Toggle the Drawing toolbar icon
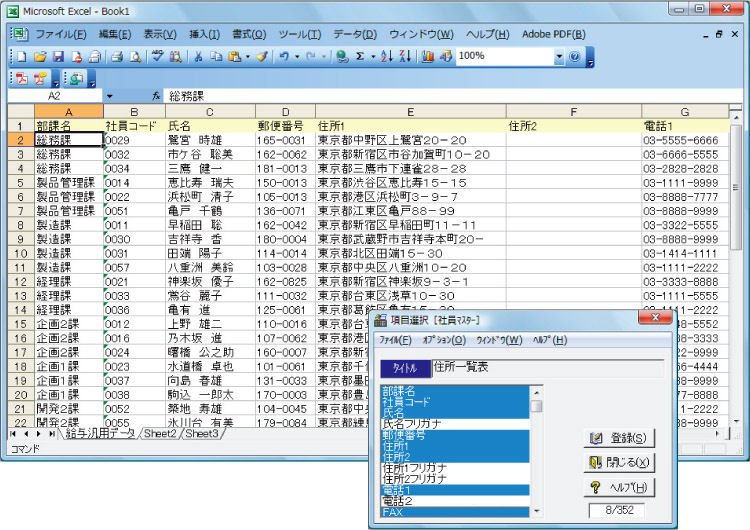This screenshot has height=530, width=750. 446,57
